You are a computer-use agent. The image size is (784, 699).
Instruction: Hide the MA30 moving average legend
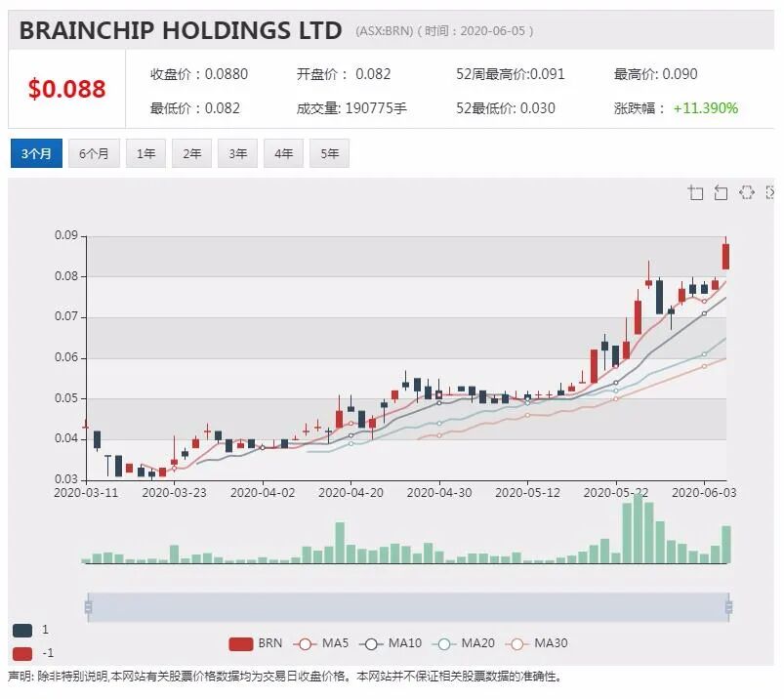pyautogui.click(x=537, y=644)
